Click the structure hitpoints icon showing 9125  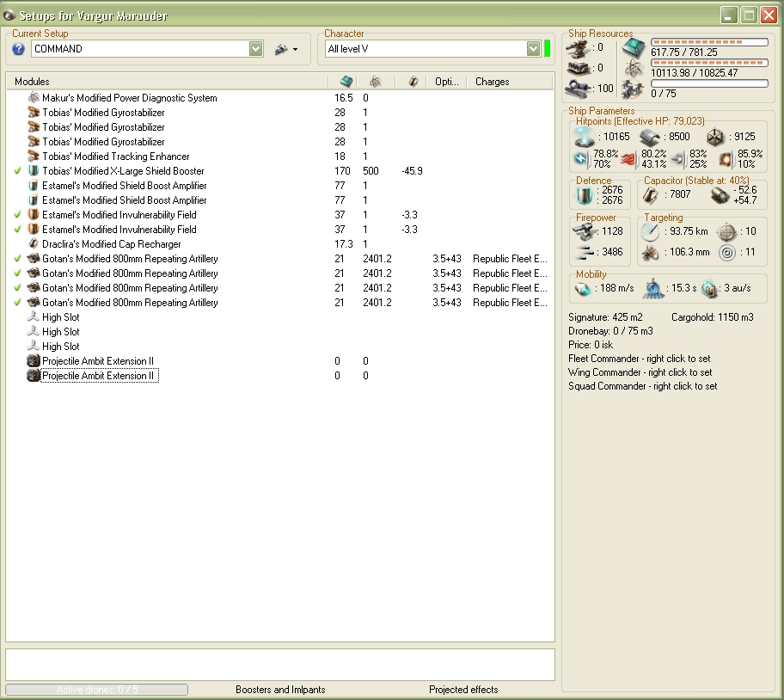pos(715,137)
